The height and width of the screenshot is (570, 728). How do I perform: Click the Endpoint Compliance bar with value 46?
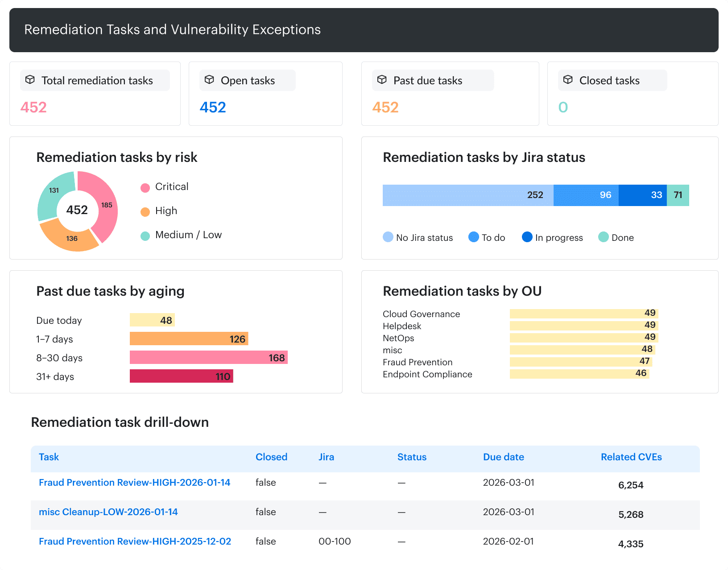tap(579, 374)
